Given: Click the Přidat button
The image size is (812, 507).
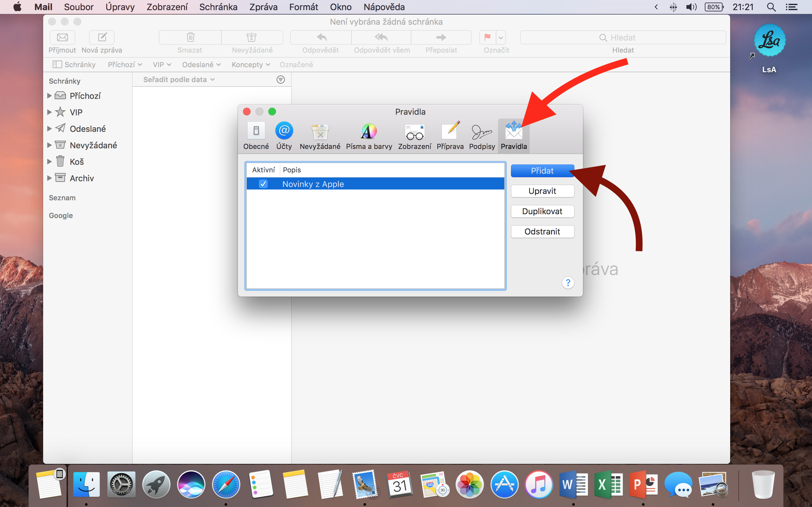Looking at the screenshot, I should (x=542, y=171).
